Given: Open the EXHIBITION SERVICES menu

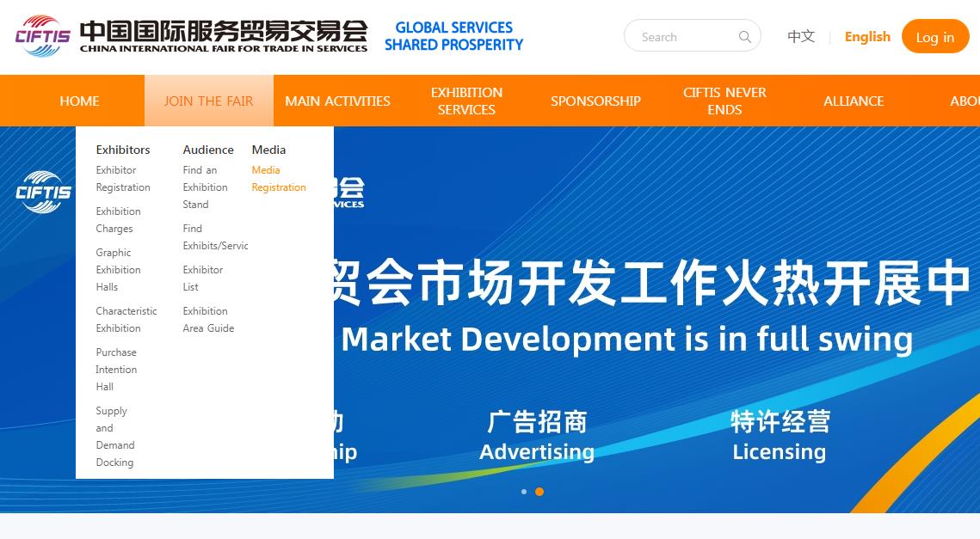Looking at the screenshot, I should click(466, 101).
